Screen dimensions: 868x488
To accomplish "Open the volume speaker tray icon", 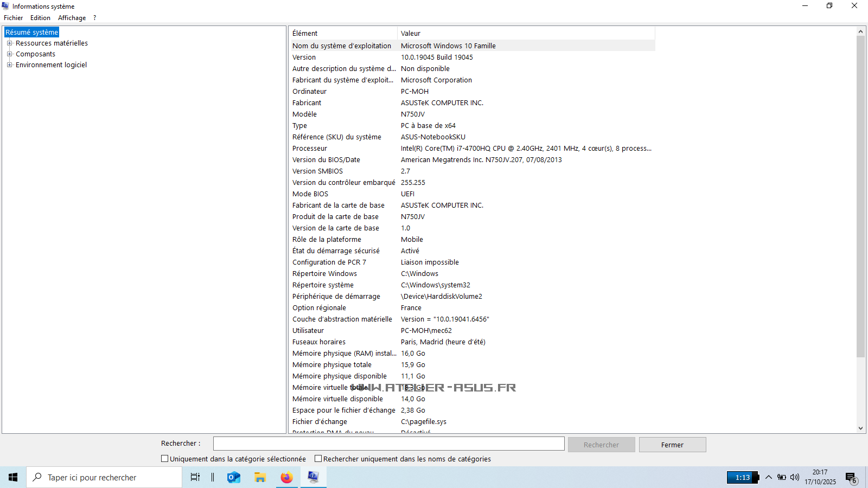I will [x=795, y=477].
